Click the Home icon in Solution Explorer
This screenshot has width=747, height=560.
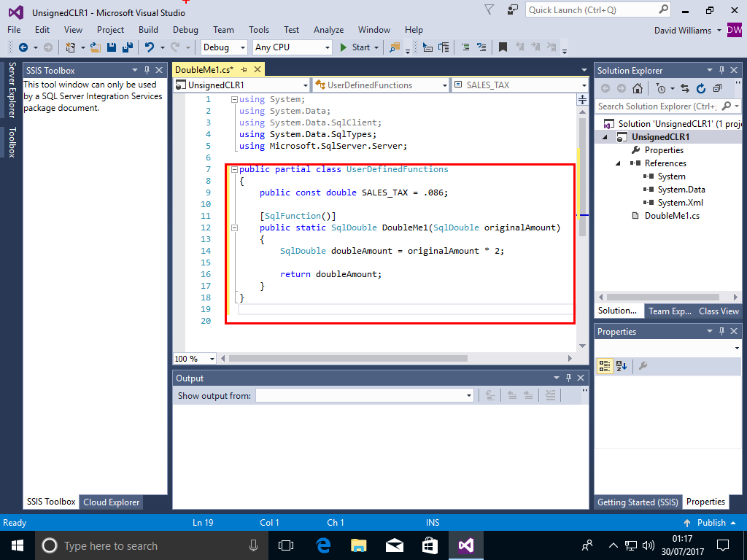pyautogui.click(x=638, y=88)
